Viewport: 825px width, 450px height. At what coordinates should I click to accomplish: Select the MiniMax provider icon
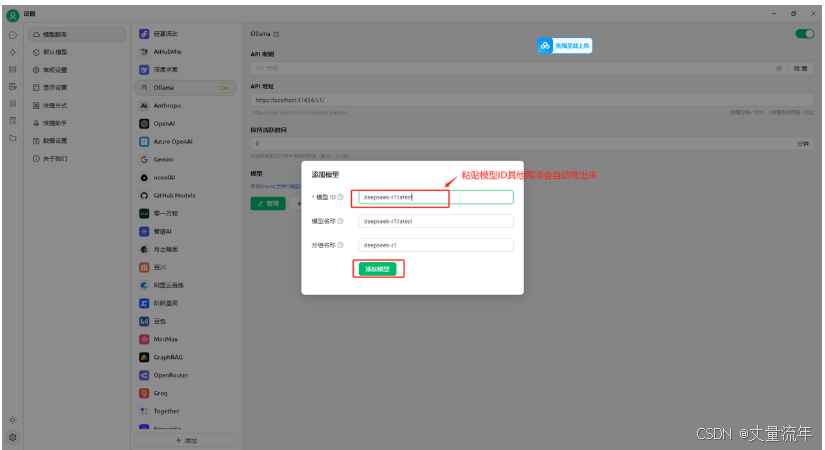click(x=144, y=339)
